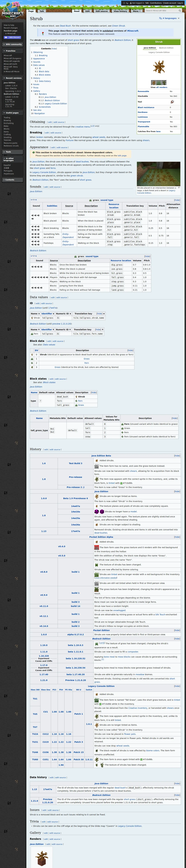Switch to the Talk tab
The width and height of the screenshot is (186, 868).
[42, 11]
